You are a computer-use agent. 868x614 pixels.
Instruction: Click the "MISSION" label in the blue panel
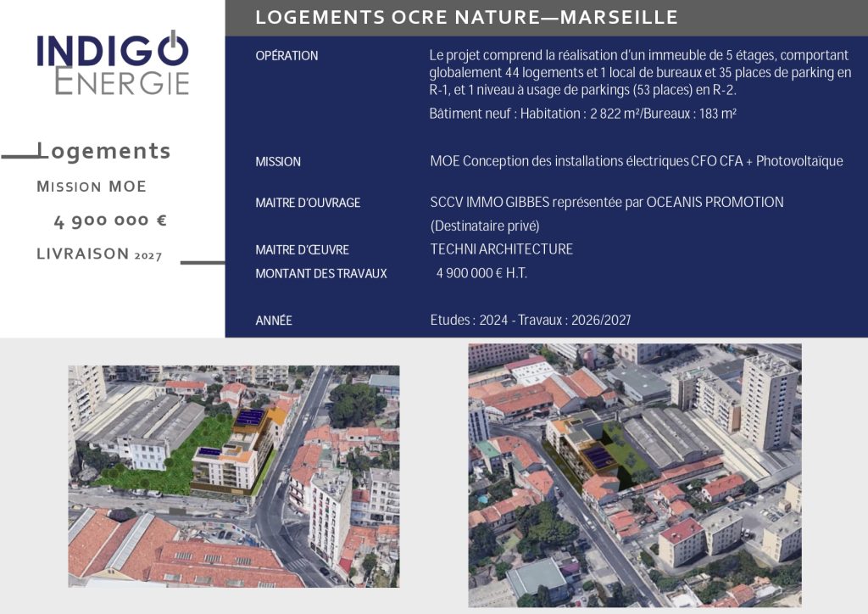tap(278, 162)
